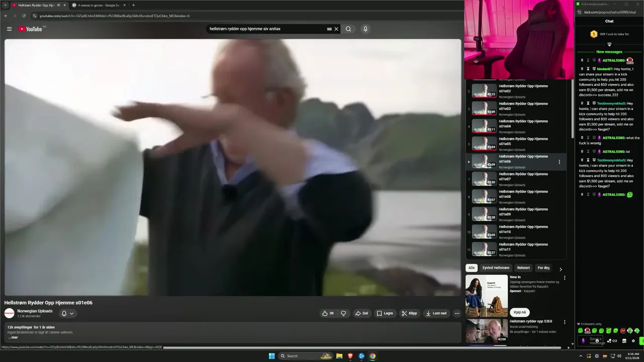
Task: Open the YouTube hamburger guide menu
Action: click(9, 29)
